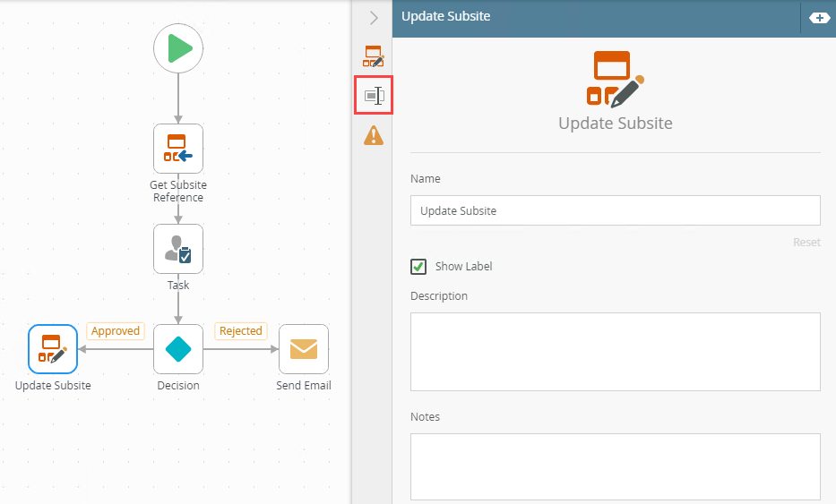Select the Send Email step
Viewport: 836px width, 504px height.
coord(304,349)
